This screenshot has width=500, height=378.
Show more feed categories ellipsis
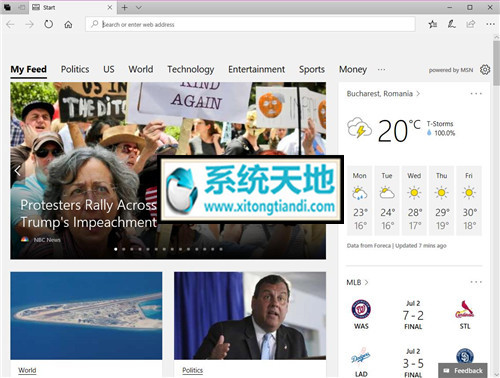381,70
